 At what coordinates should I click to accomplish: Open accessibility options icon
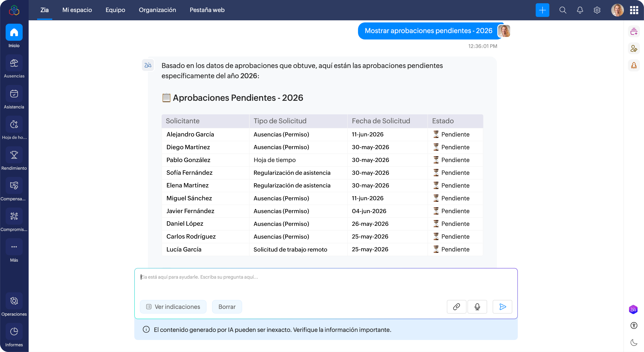point(634,326)
